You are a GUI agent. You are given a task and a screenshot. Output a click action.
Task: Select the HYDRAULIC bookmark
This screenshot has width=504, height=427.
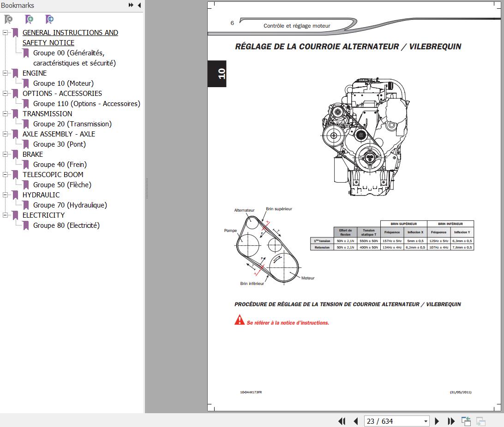pyautogui.click(x=41, y=195)
